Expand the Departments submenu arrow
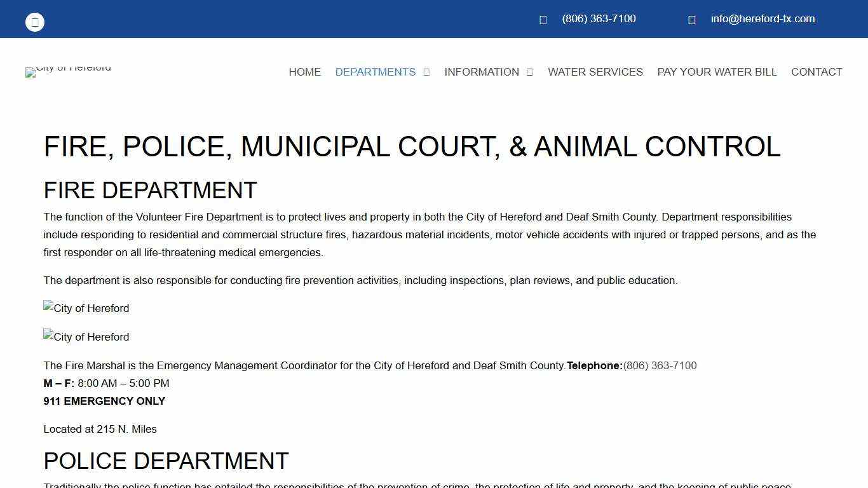Viewport: 868px width, 488px height. (426, 72)
